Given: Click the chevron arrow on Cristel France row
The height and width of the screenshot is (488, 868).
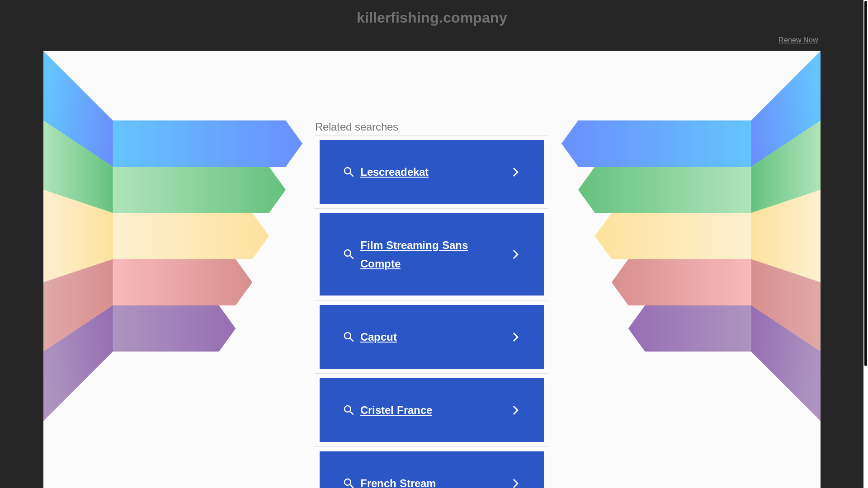Looking at the screenshot, I should click(515, 410).
